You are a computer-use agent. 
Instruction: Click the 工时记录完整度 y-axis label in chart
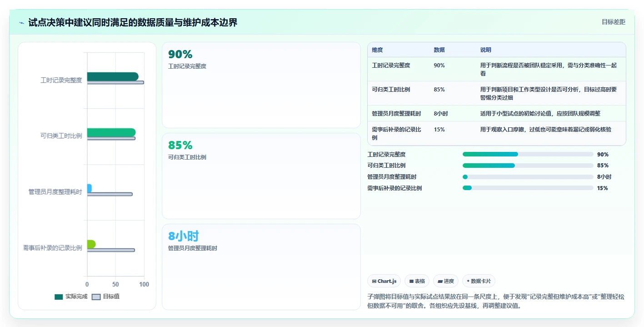[61, 80]
